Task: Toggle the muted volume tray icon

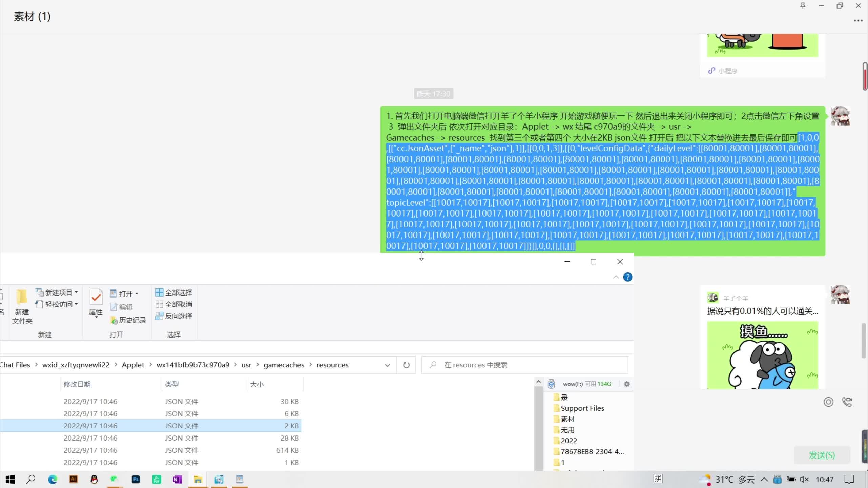Action: pos(804,479)
